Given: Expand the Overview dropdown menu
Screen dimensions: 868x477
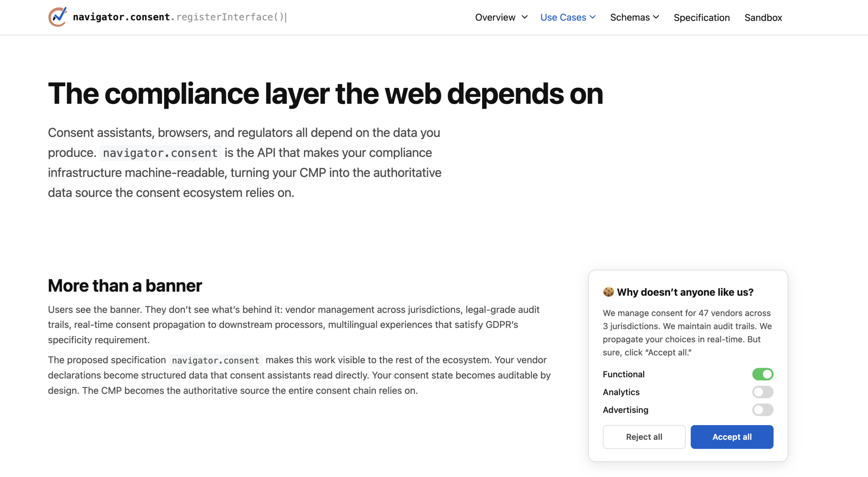Looking at the screenshot, I should point(495,17).
